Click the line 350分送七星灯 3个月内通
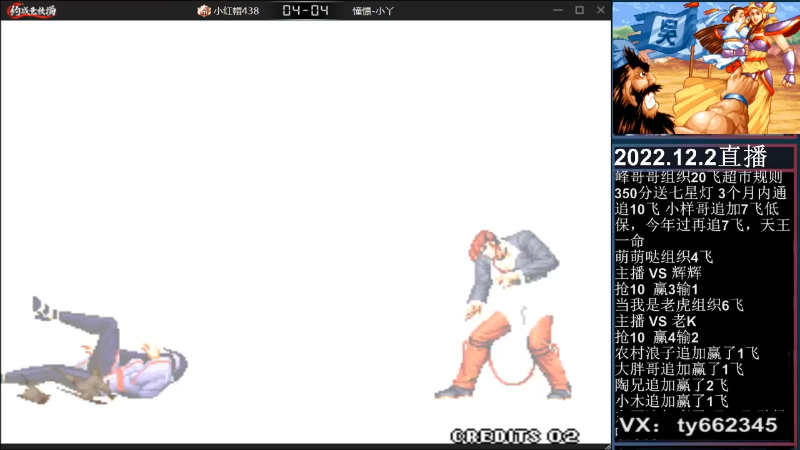Image resolution: width=800 pixels, height=450 pixels. pyautogui.click(x=701, y=193)
